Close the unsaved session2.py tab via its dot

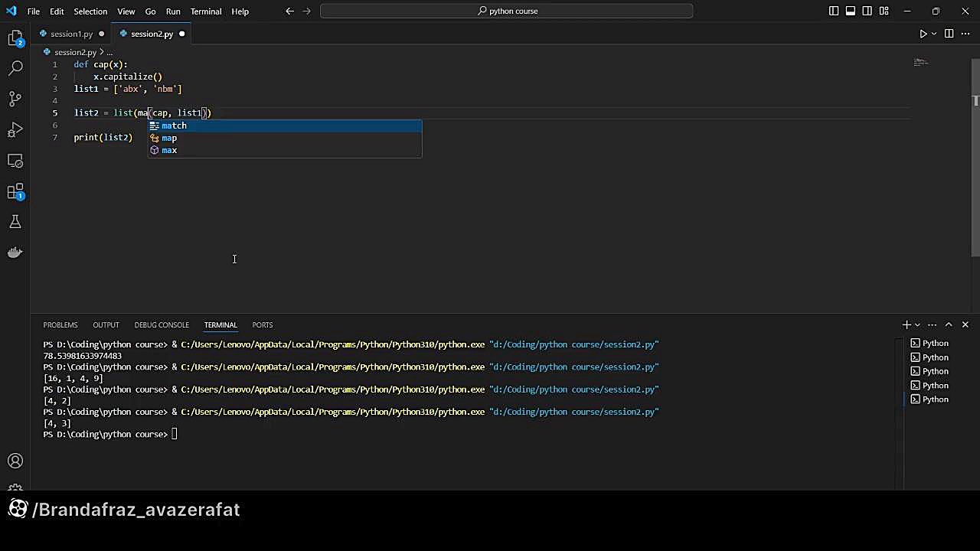tap(181, 34)
